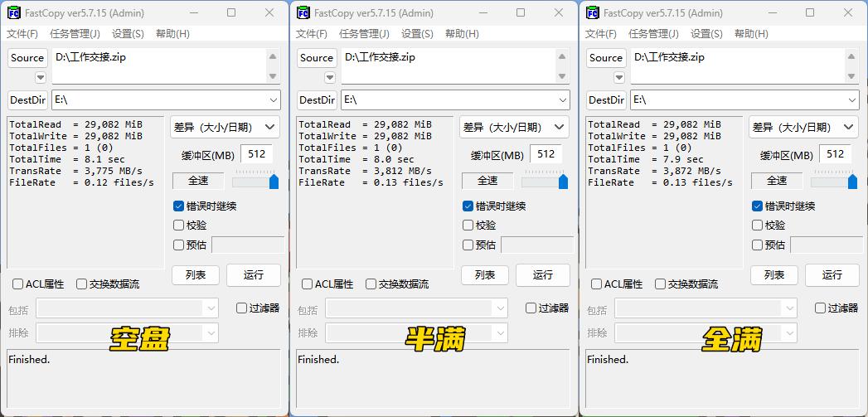This screenshot has height=417, width=868.
Task: Click the DestDir button in the middle window
Action: coord(318,100)
